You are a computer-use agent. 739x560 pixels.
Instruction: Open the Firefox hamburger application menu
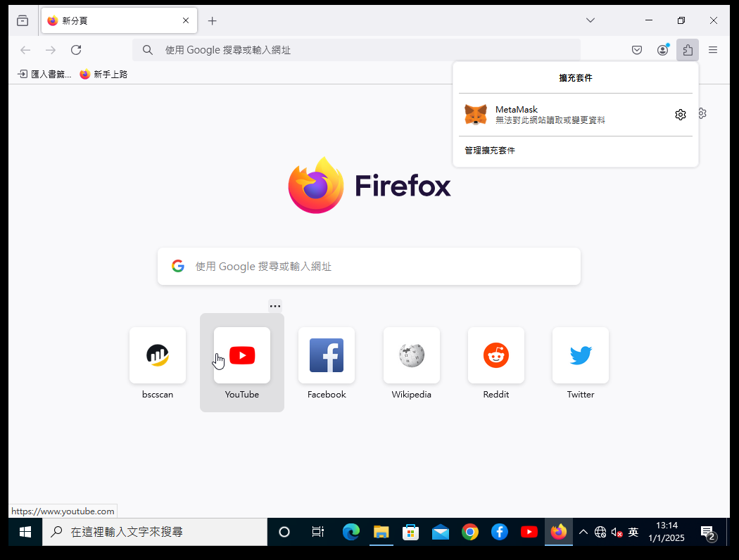(712, 50)
